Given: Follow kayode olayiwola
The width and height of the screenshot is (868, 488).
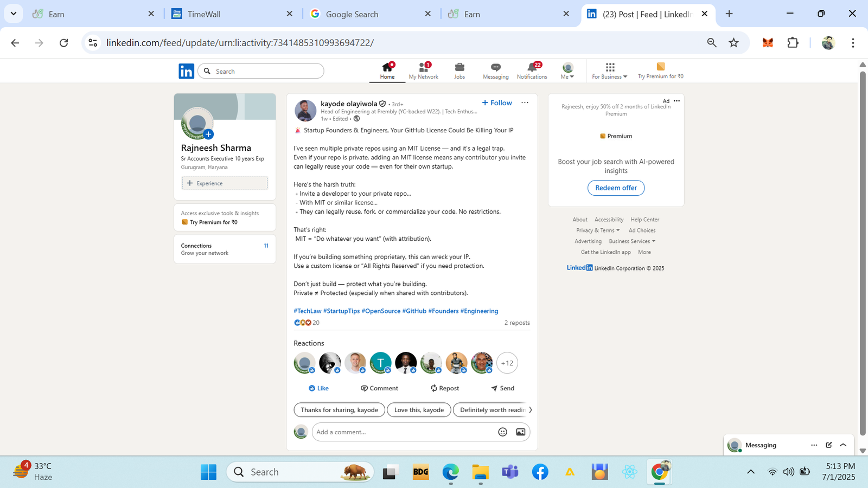Looking at the screenshot, I should click(x=496, y=102).
